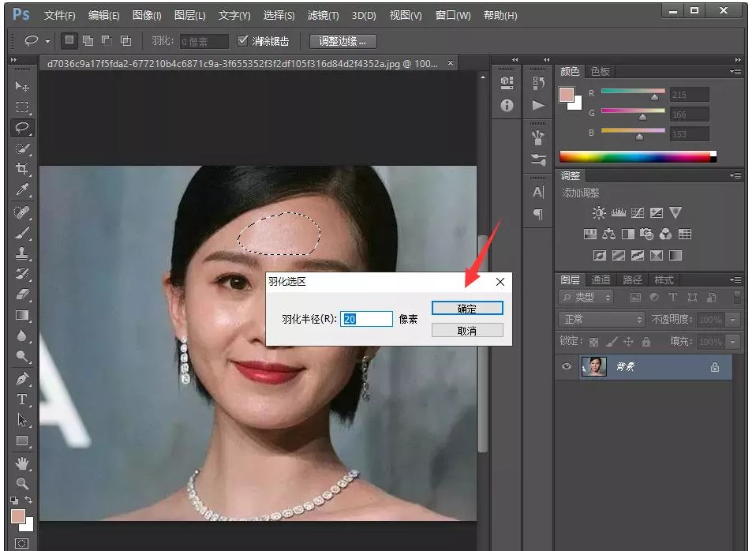
Task: Click 确定 in the feather dialog
Action: click(467, 309)
